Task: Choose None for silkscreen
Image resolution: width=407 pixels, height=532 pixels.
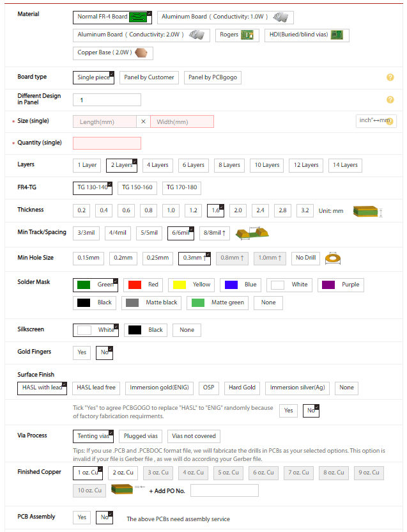Action: pos(187,330)
